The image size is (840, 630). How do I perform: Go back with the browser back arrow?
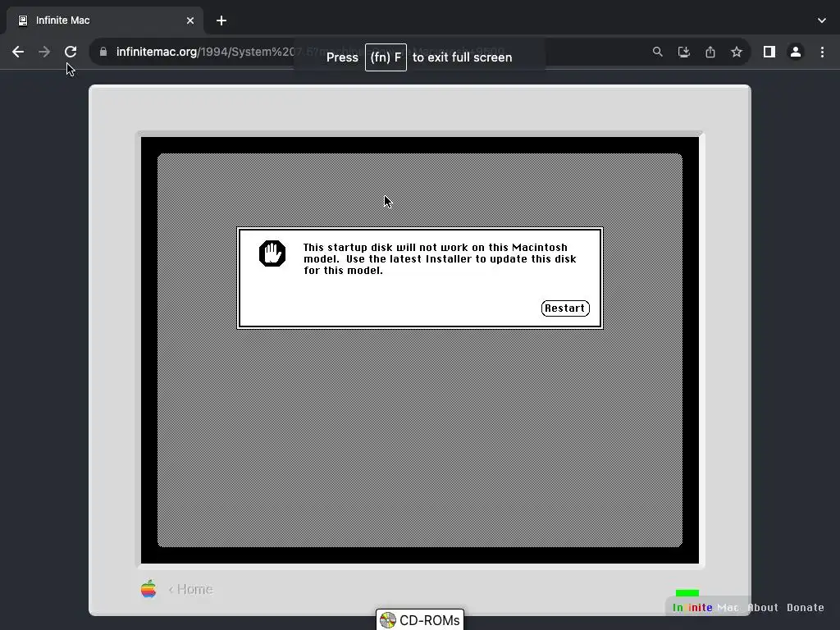pyautogui.click(x=18, y=52)
